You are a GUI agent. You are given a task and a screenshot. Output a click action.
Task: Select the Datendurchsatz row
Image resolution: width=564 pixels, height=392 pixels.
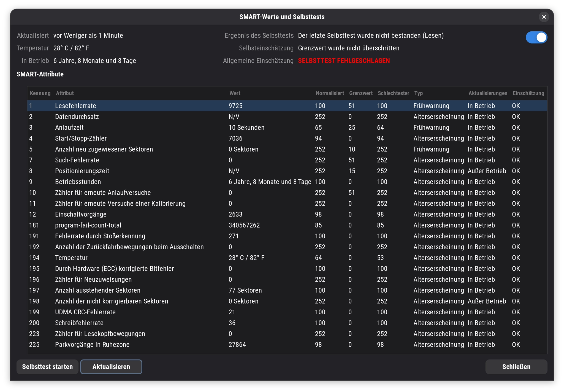tap(287, 117)
